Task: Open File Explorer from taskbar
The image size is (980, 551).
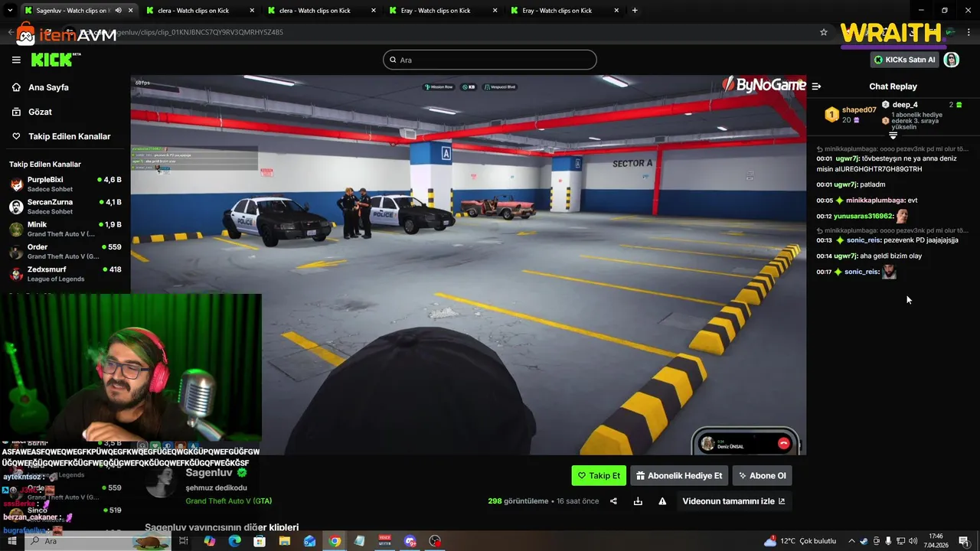Action: coord(285,541)
